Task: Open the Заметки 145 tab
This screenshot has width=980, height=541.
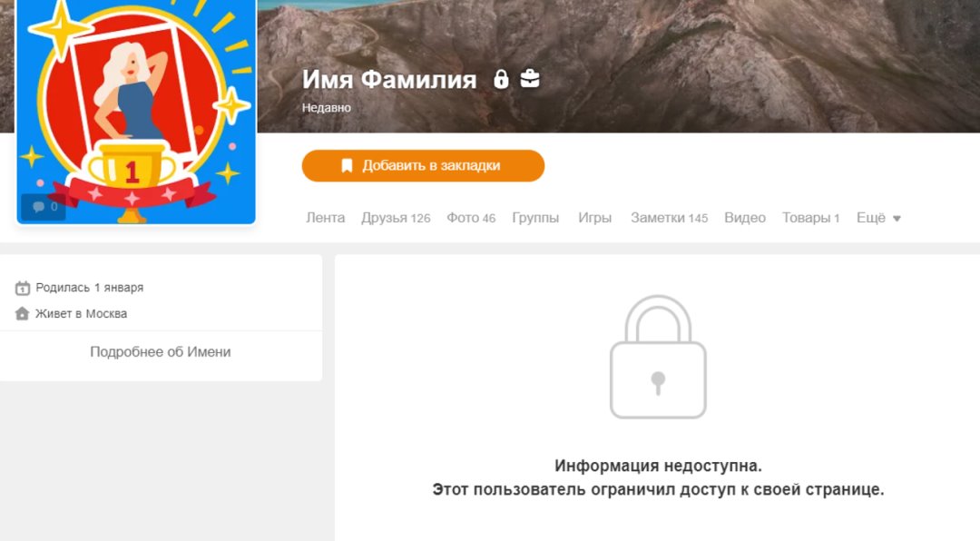Action: pyautogui.click(x=669, y=218)
